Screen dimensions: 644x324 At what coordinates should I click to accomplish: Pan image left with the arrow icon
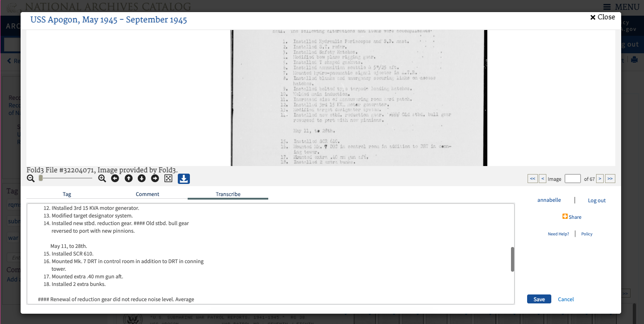click(115, 179)
